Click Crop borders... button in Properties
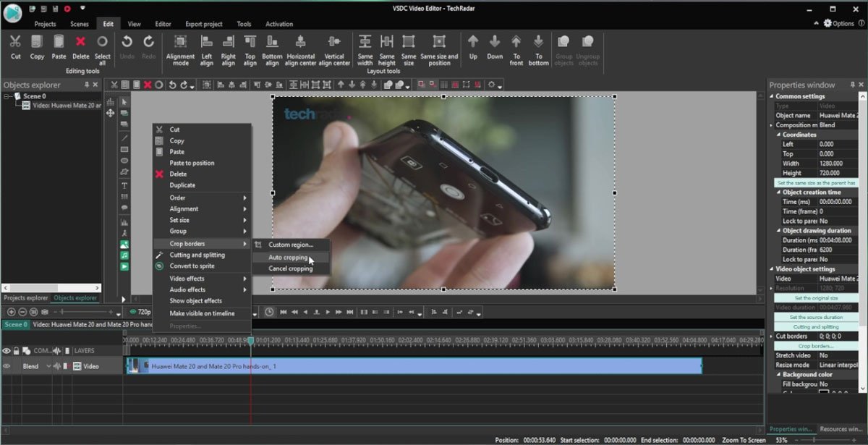This screenshot has width=868, height=445. (816, 346)
